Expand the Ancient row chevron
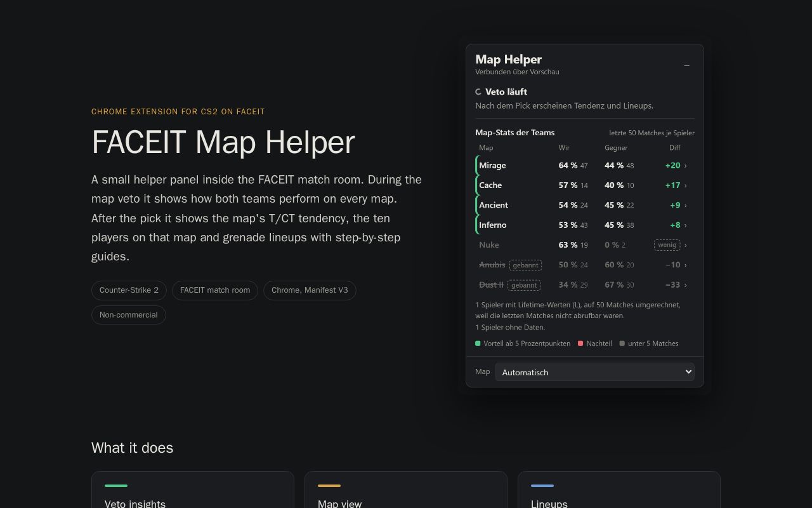The image size is (812, 508). coord(685,205)
